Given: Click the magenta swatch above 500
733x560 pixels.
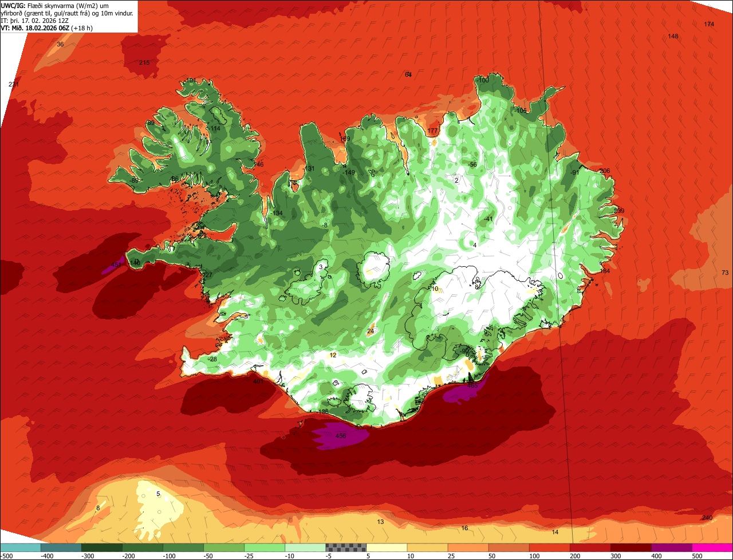Looking at the screenshot, I should [x=712, y=547].
